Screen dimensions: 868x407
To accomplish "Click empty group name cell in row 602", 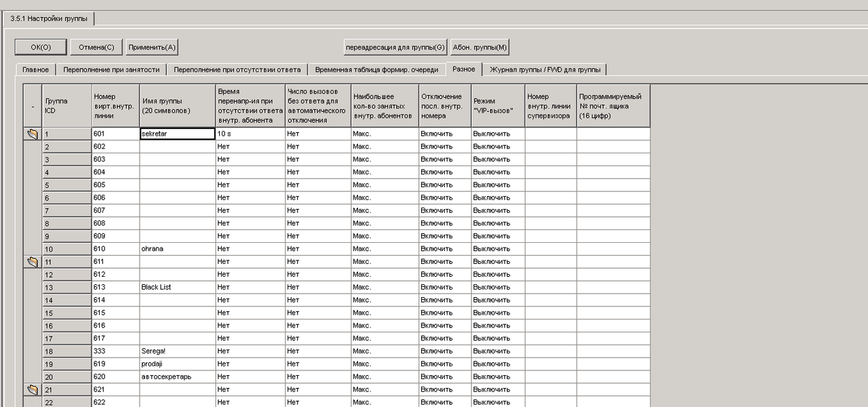I will (x=178, y=147).
